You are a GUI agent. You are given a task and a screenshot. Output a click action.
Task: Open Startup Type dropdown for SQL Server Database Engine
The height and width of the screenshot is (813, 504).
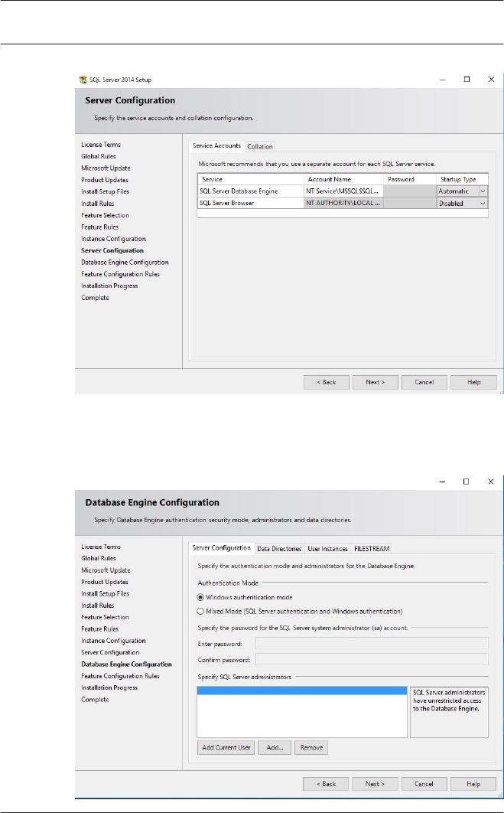tap(483, 191)
